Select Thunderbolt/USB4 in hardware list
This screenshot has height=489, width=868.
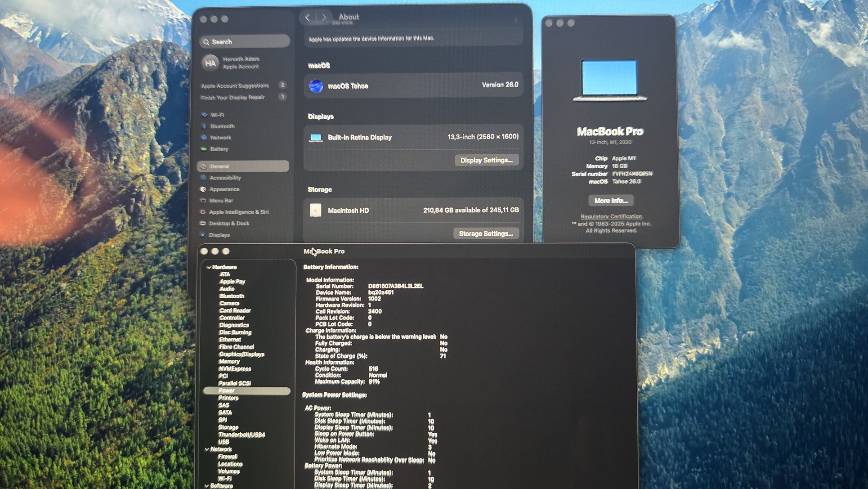(x=242, y=435)
